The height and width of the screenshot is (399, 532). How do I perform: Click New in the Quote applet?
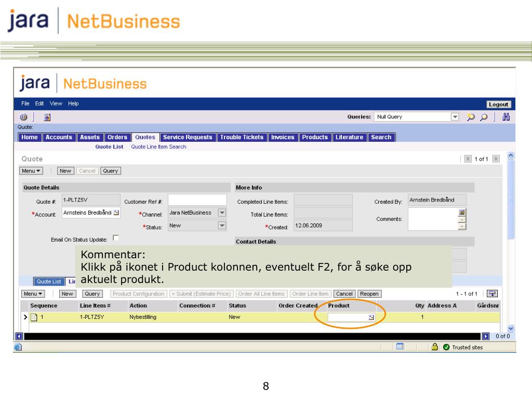click(x=65, y=171)
